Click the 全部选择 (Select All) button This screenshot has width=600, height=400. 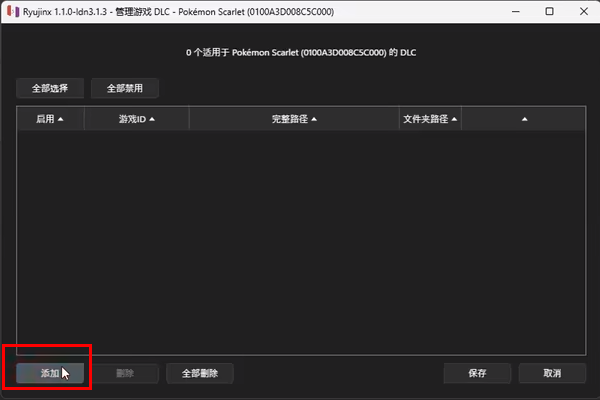(50, 88)
